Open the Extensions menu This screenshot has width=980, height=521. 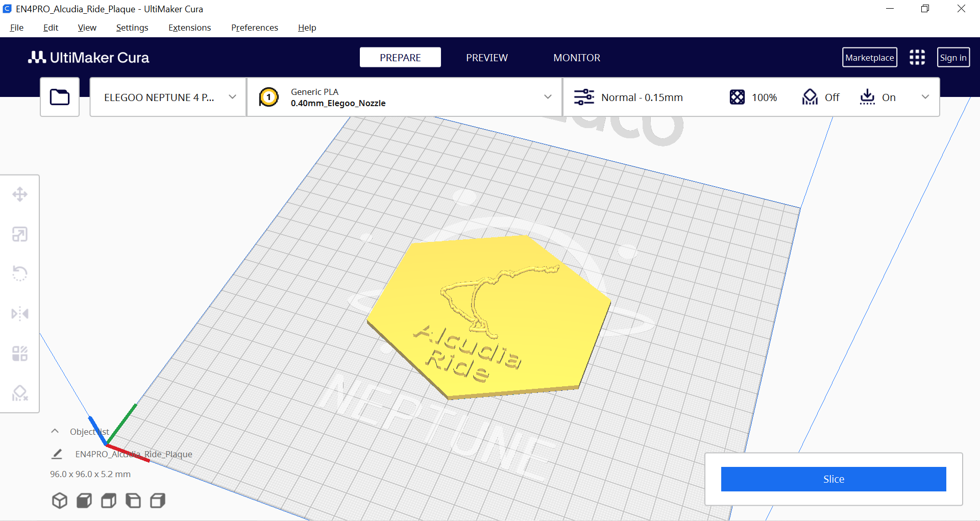tap(190, 28)
